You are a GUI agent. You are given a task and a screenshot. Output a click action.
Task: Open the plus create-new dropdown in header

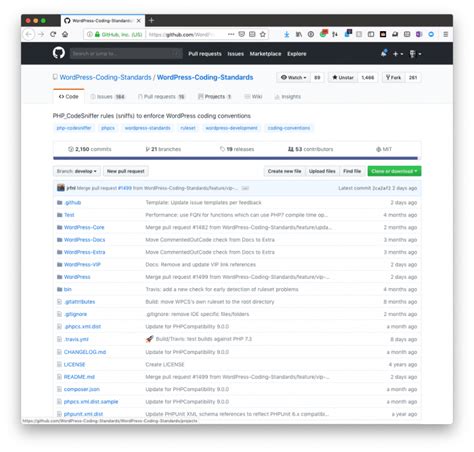[398, 54]
